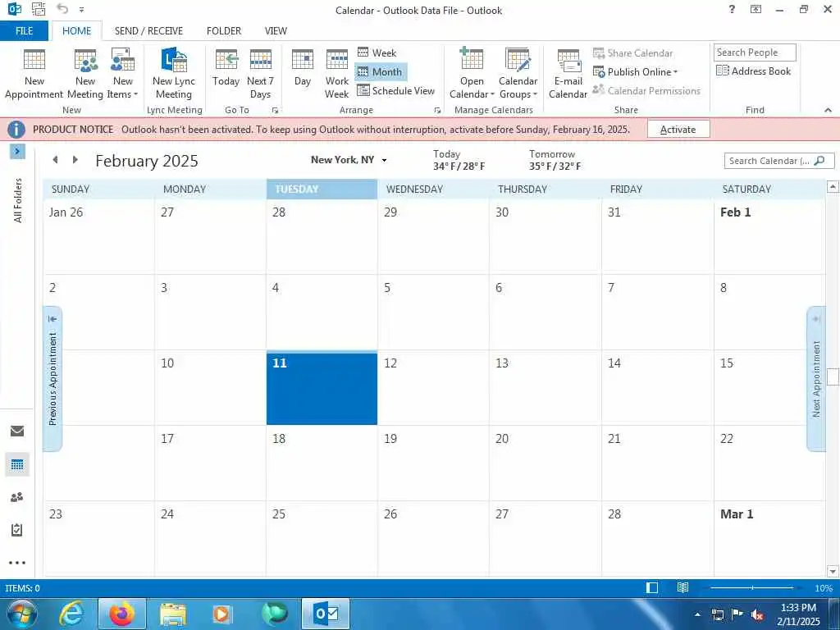Open the FILE tab
This screenshot has width=840, height=630.
pyautogui.click(x=24, y=31)
